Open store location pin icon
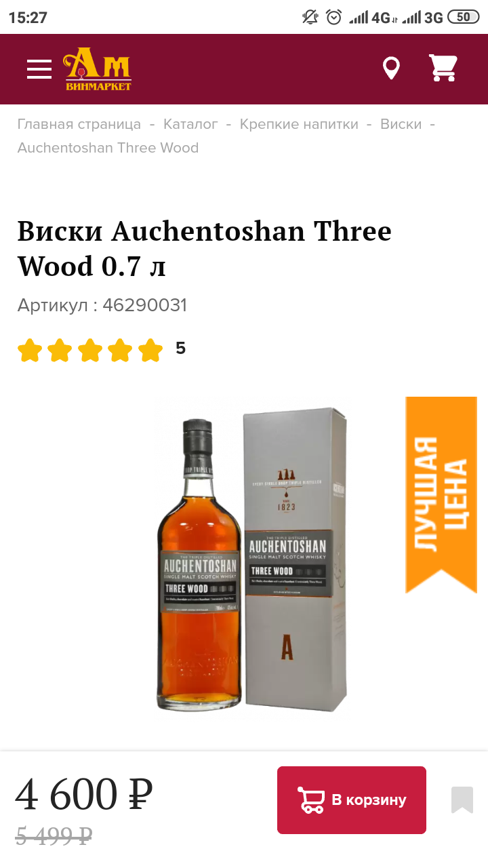Image resolution: width=488 pixels, height=868 pixels. 391,68
